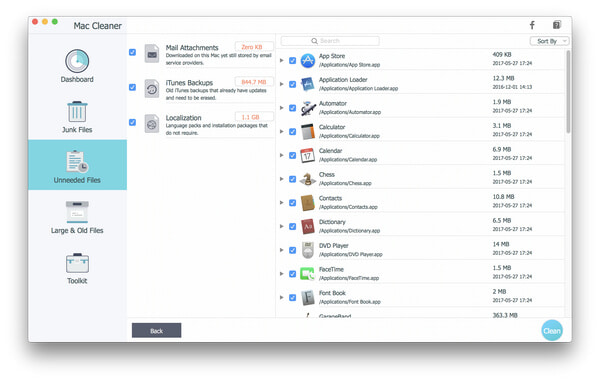Click the Localization globe icon
Screen dimensions: 600x382
(152, 124)
